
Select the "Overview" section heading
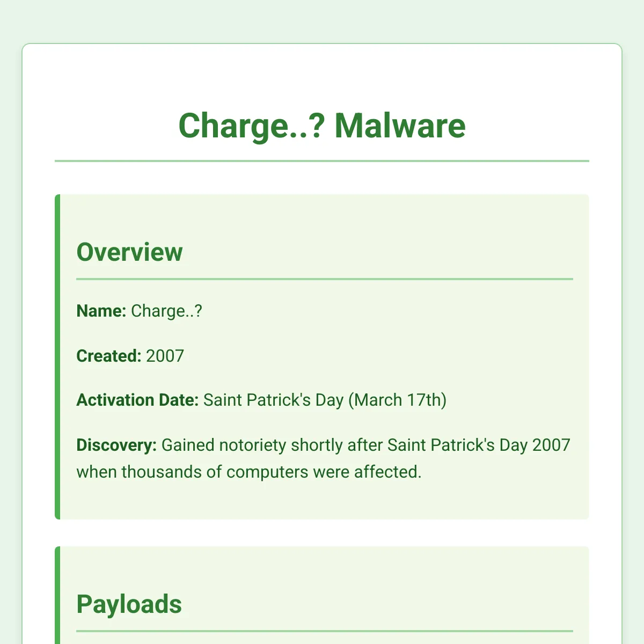coord(129,252)
